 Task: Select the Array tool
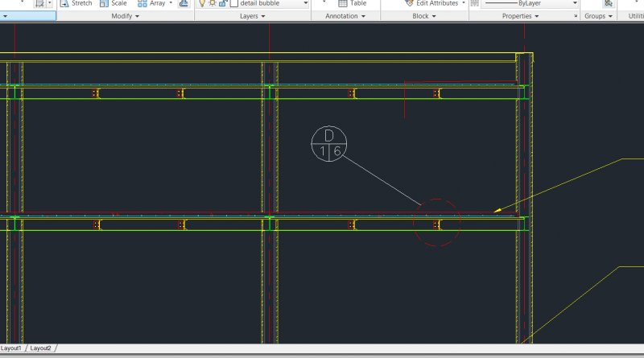click(151, 3)
